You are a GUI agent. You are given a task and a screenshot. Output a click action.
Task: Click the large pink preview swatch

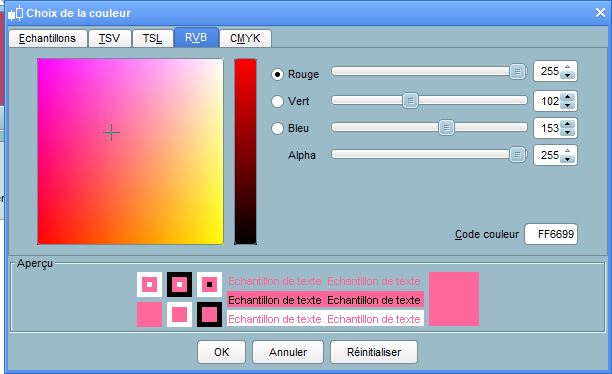454,299
